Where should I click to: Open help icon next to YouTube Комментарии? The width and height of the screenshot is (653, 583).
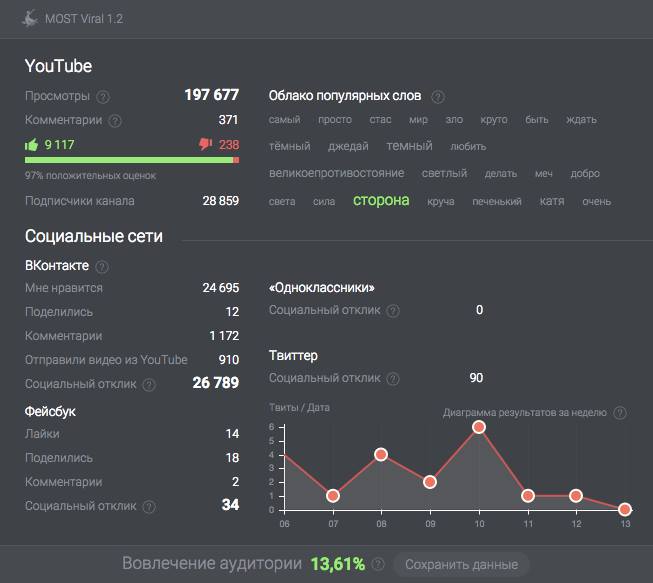tap(115, 121)
